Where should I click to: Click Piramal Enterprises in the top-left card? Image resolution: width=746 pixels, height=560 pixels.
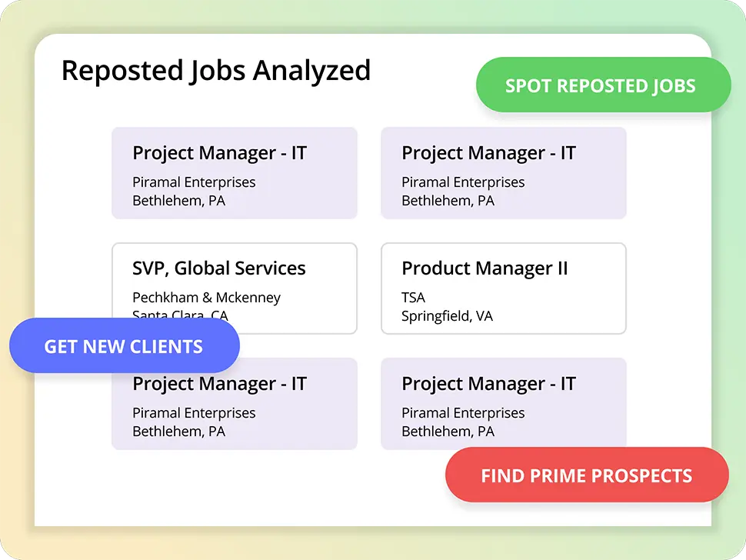tap(194, 182)
